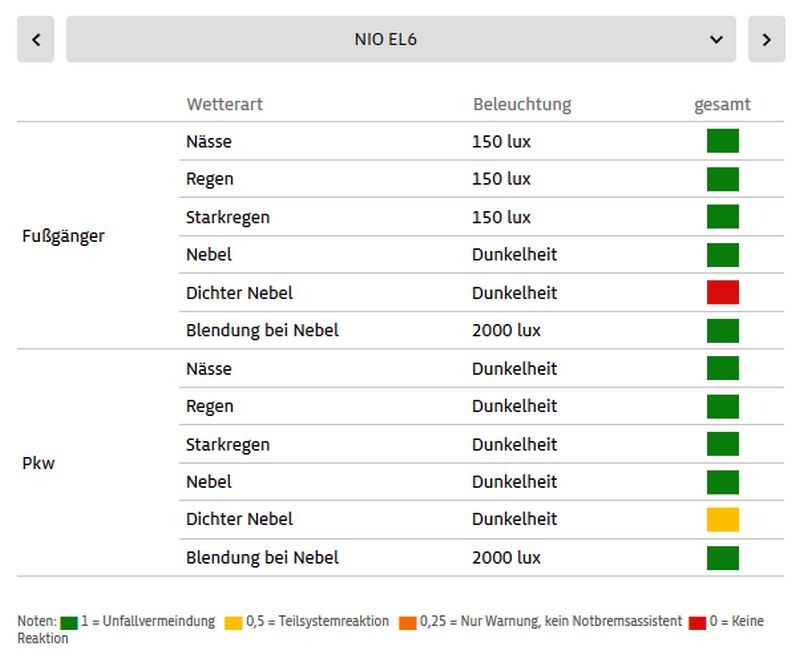Select the Fußgänger row group label

(63, 236)
